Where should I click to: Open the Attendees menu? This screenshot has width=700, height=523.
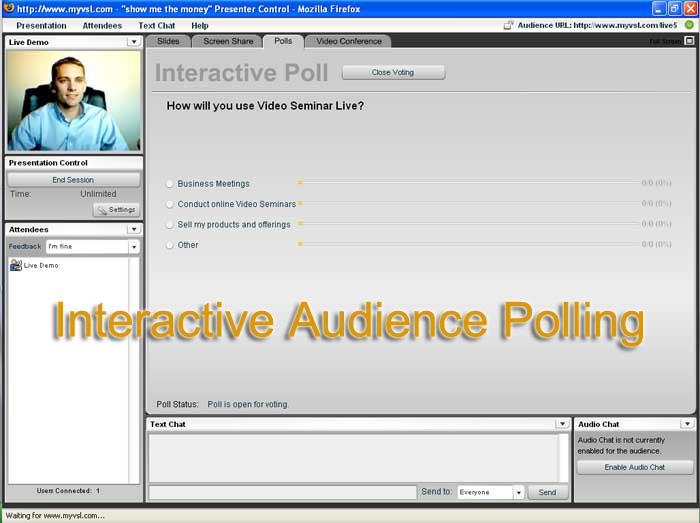tap(102, 26)
